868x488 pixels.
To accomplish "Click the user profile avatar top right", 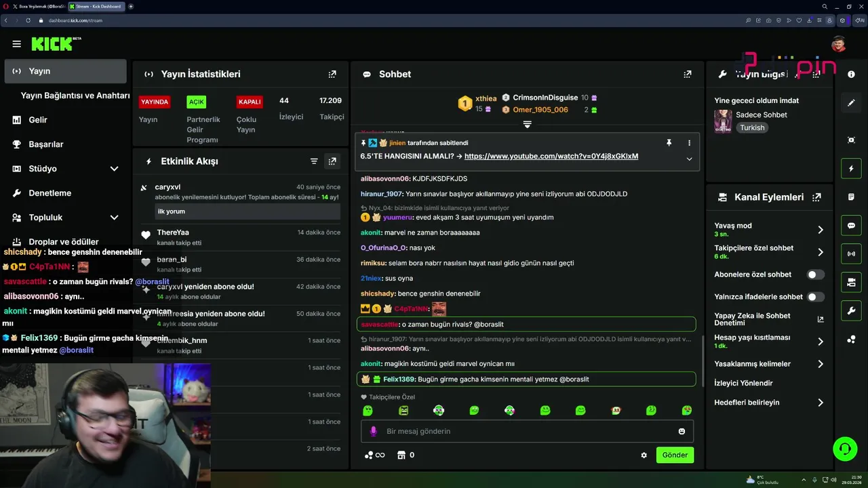I will coord(838,45).
